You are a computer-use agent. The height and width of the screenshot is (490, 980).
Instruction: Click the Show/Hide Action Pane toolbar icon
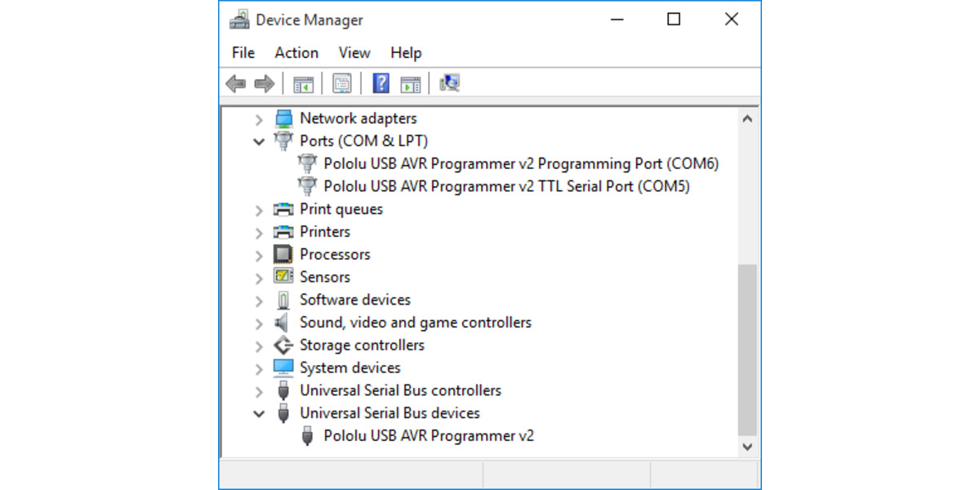[x=410, y=82]
